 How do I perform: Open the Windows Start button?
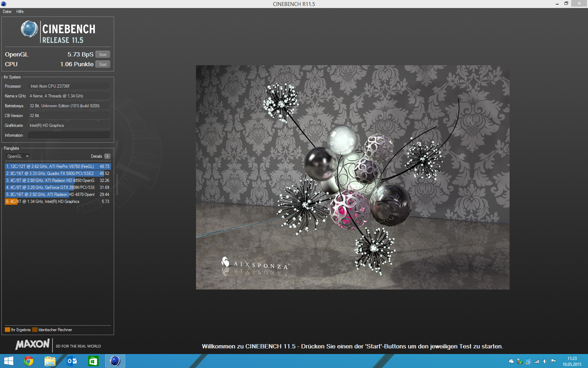pyautogui.click(x=8, y=361)
